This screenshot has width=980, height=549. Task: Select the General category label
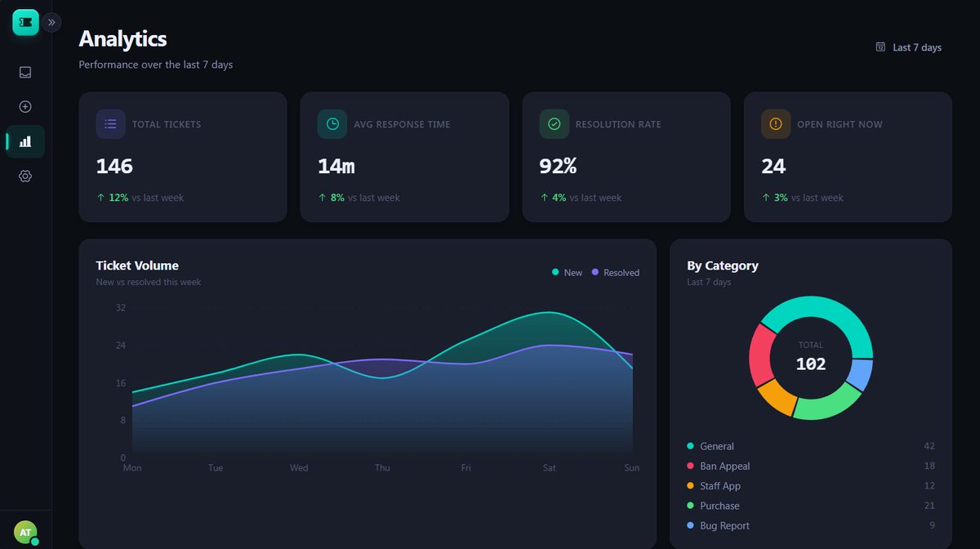pos(717,446)
